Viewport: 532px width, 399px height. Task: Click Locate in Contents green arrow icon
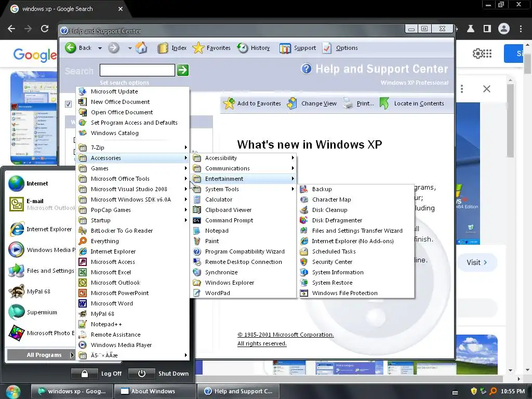[x=384, y=103]
